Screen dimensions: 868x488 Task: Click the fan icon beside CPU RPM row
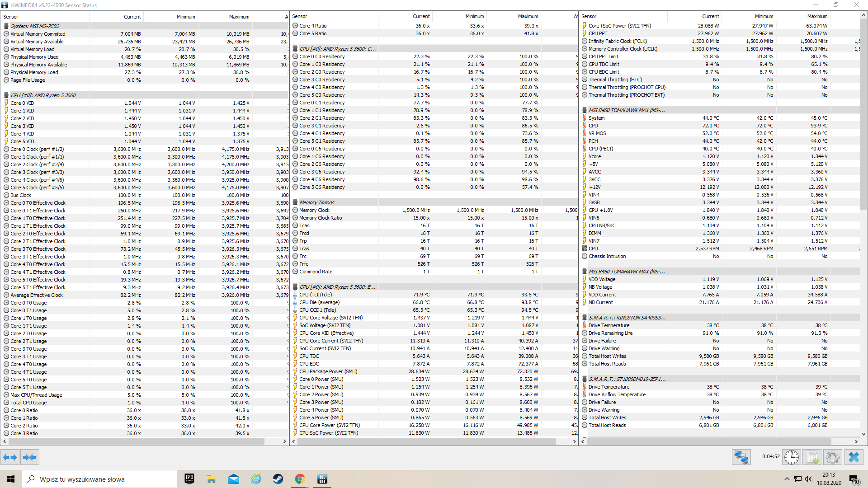(x=585, y=249)
